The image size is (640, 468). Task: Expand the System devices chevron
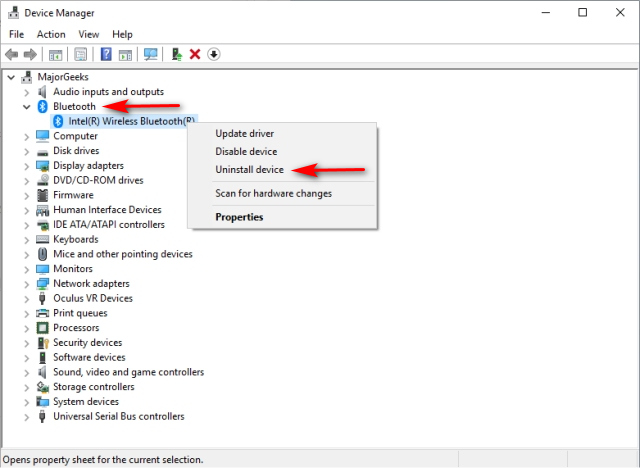click(x=27, y=402)
